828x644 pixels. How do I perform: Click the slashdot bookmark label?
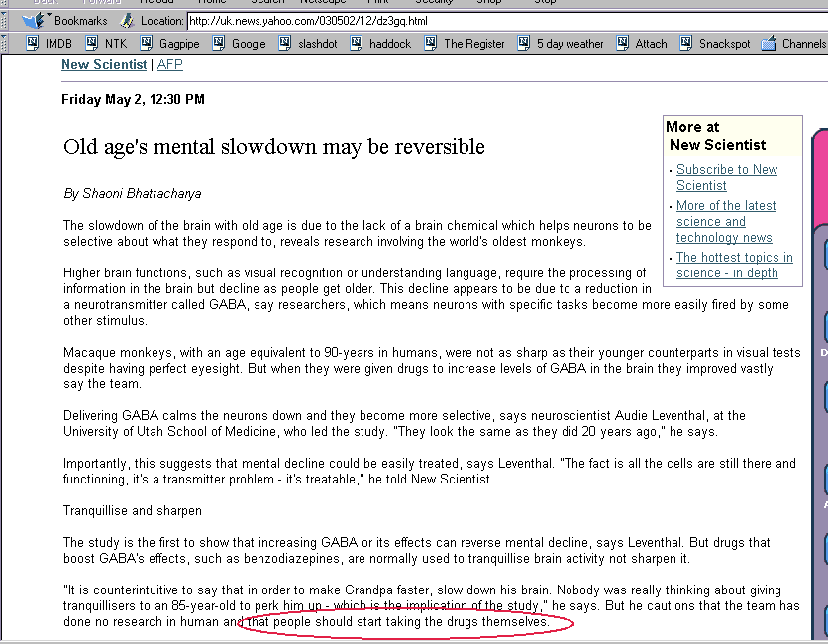click(317, 44)
